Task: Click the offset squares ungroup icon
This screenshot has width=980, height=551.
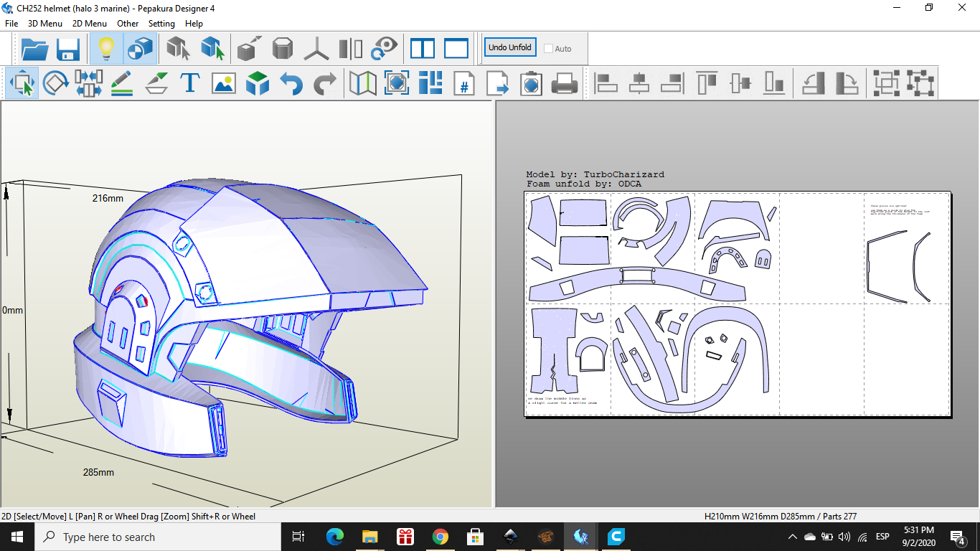Action: 920,83
